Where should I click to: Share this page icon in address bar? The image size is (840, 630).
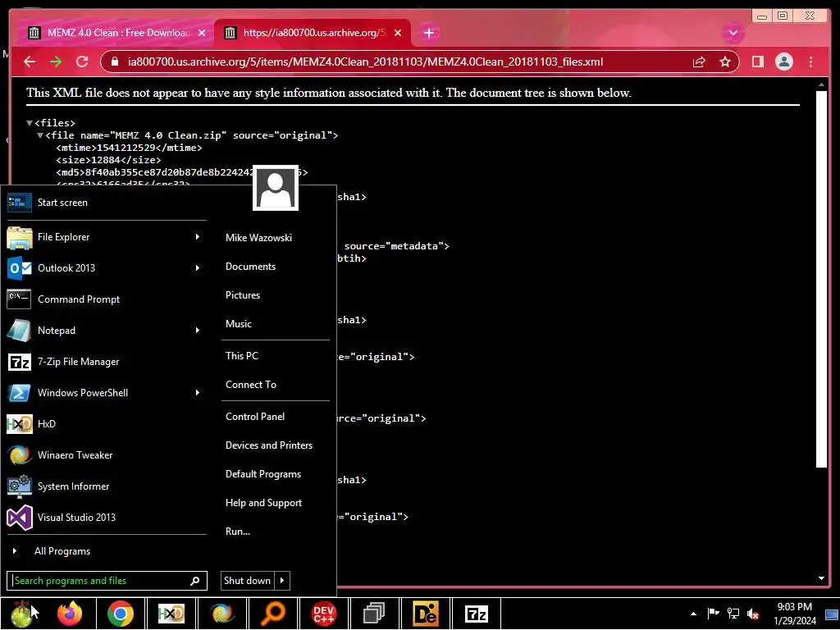click(x=699, y=62)
